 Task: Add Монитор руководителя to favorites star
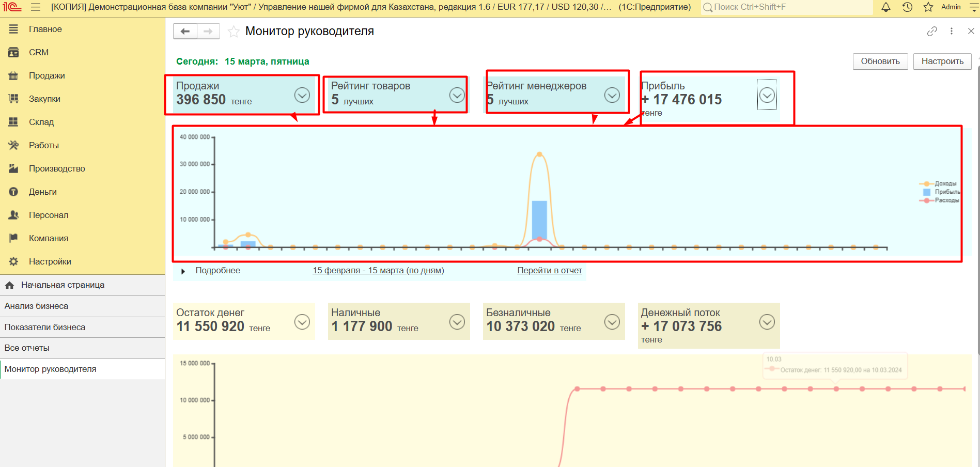tap(234, 32)
